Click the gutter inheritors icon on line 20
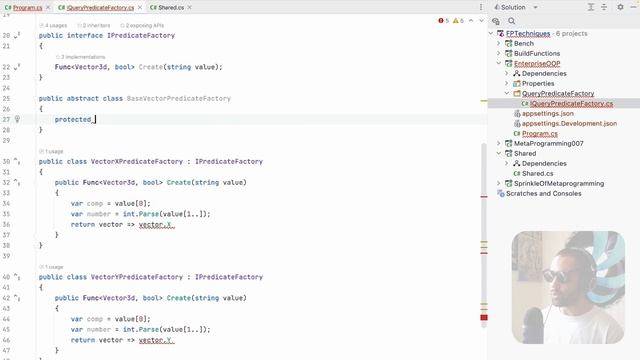640x360 pixels. (x=17, y=36)
